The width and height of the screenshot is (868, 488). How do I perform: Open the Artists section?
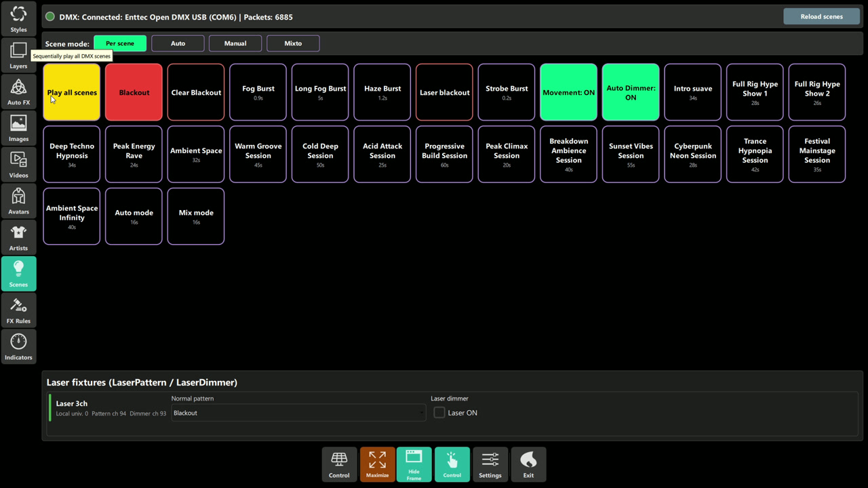(18, 237)
